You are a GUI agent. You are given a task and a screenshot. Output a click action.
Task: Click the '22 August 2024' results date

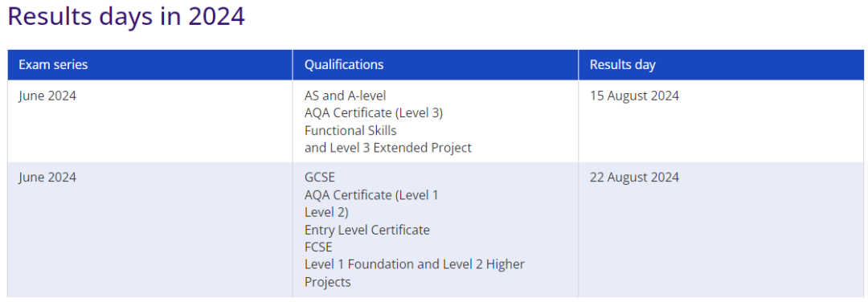(634, 178)
